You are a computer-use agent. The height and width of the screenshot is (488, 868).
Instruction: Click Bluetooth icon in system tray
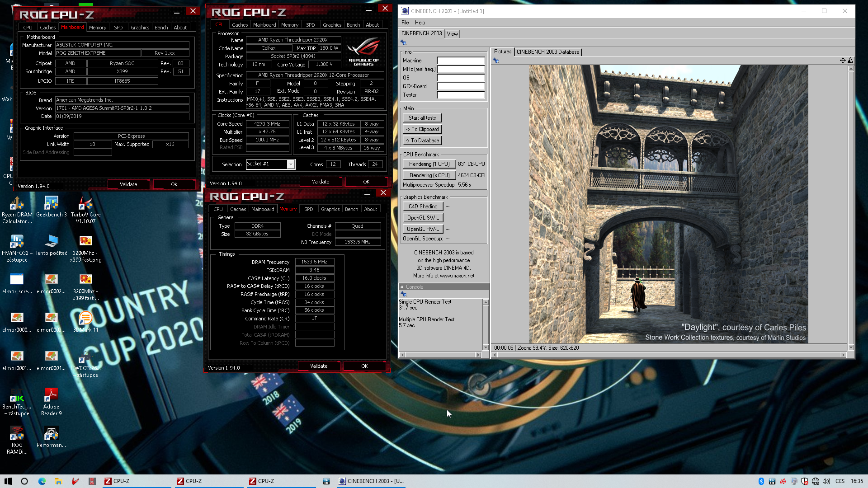pyautogui.click(x=761, y=481)
